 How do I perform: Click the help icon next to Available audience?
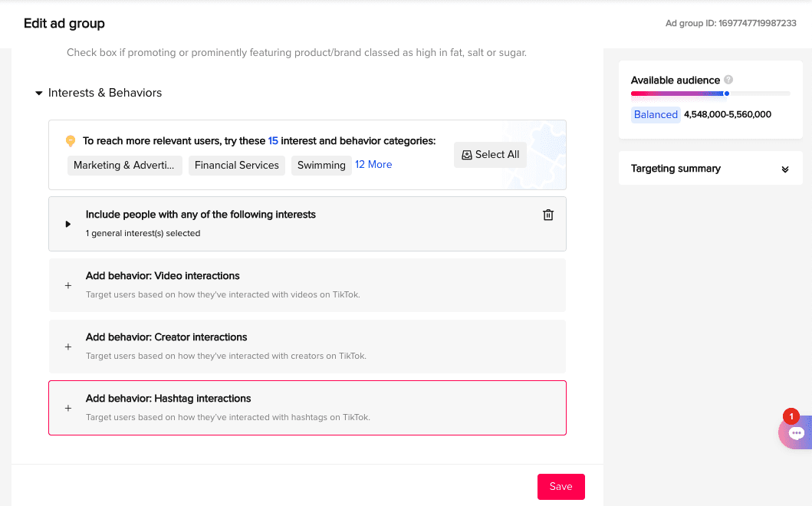tap(728, 80)
